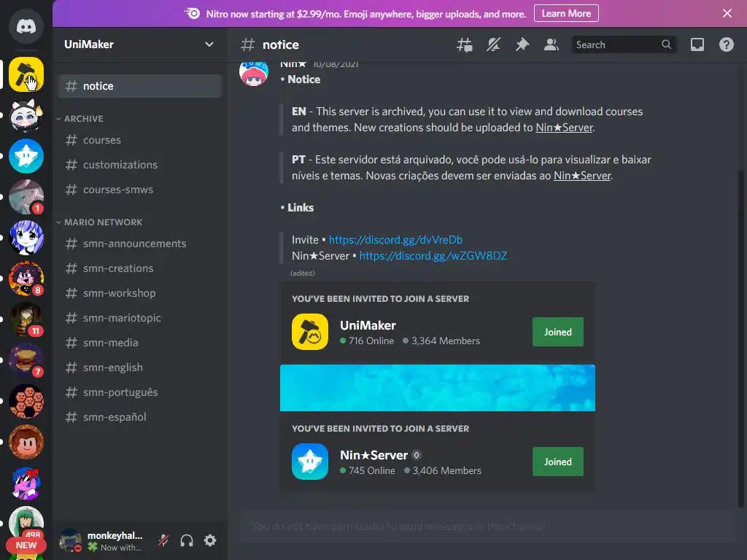This screenshot has width=747, height=560.
Task: Open smn-workshop channel
Action: 139,293
